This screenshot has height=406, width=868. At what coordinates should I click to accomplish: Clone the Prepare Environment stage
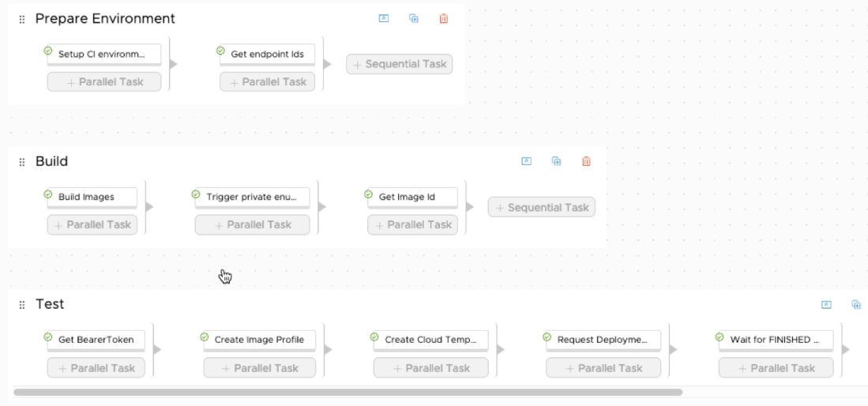(x=413, y=18)
